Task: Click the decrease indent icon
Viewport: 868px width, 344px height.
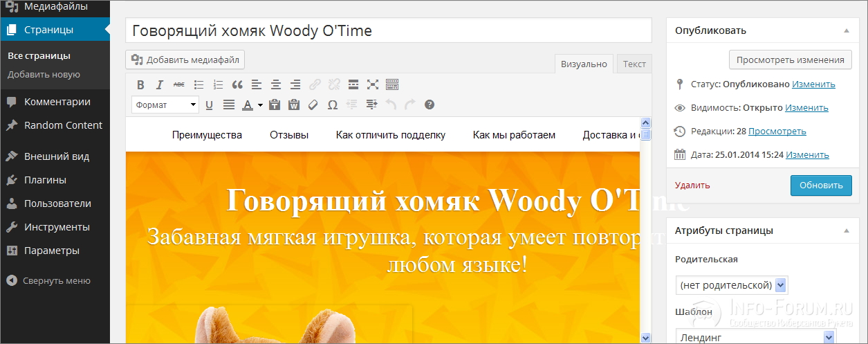Action: pyautogui.click(x=351, y=105)
